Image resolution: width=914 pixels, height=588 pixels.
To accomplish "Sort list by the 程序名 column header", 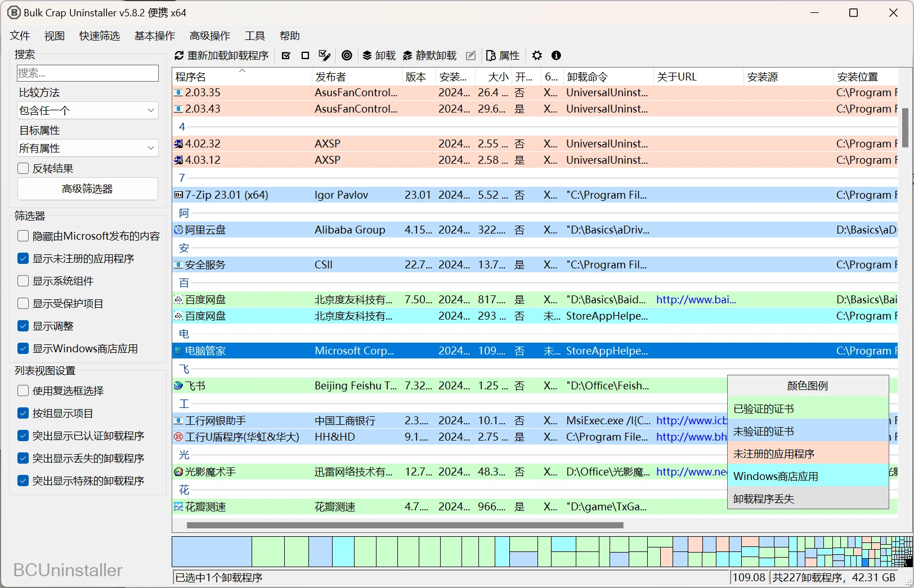I will click(191, 77).
